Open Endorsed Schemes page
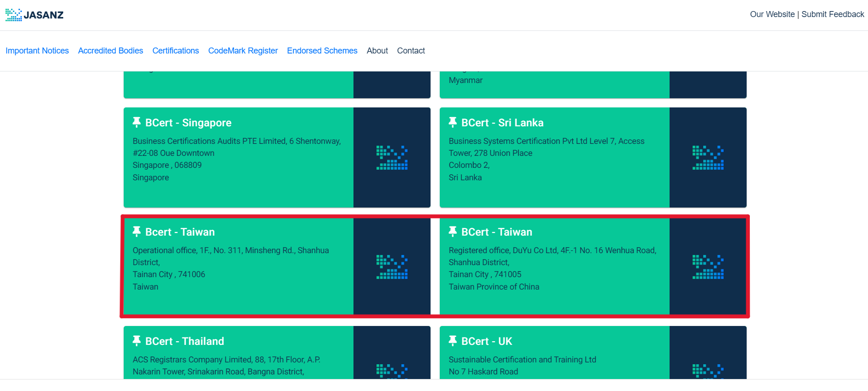Screen dimensions: 868x391 [322, 51]
